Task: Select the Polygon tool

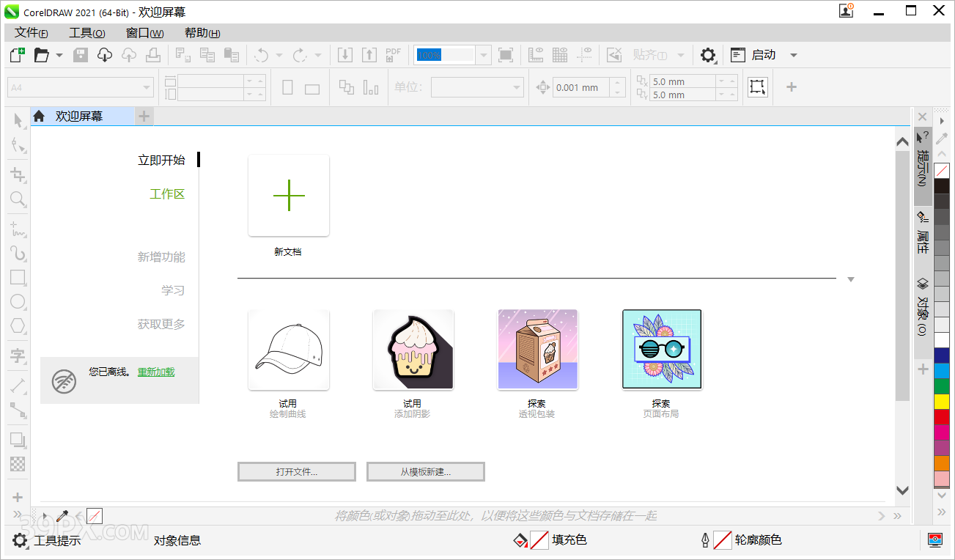Action: (x=18, y=325)
